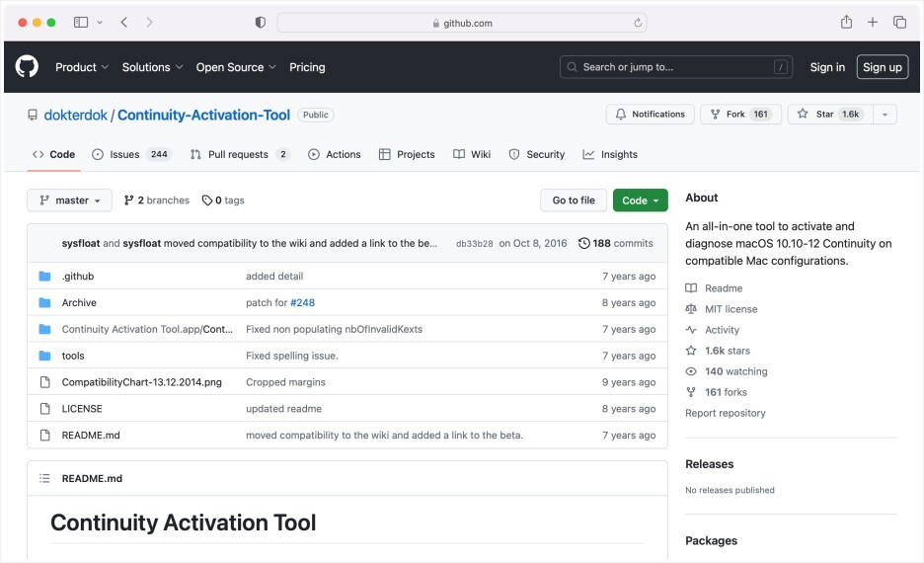924x563 pixels.
Task: Open Safari sidebar chevron dropdown
Action: (x=100, y=23)
